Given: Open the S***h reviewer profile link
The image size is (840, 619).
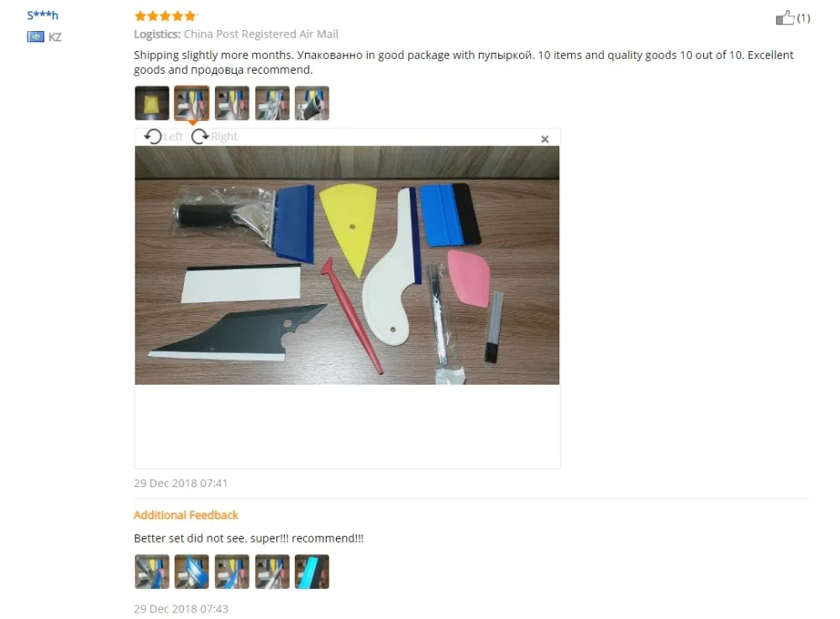Looking at the screenshot, I should click(x=42, y=15).
